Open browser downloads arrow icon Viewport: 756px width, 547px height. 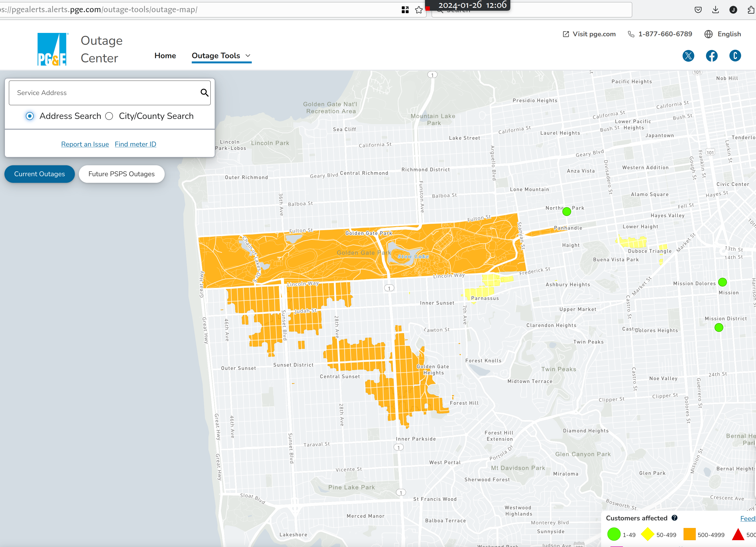(x=715, y=10)
